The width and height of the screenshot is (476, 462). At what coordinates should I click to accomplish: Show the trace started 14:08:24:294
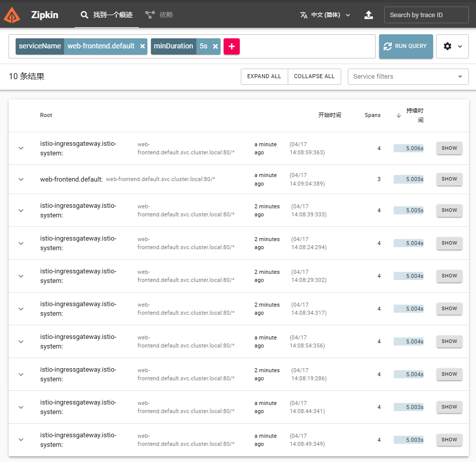(x=449, y=243)
